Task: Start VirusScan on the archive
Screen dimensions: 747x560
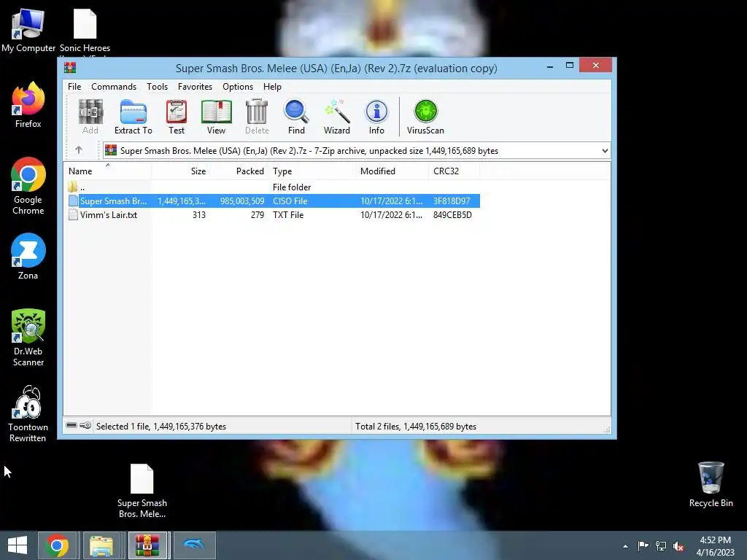Action: click(x=425, y=117)
